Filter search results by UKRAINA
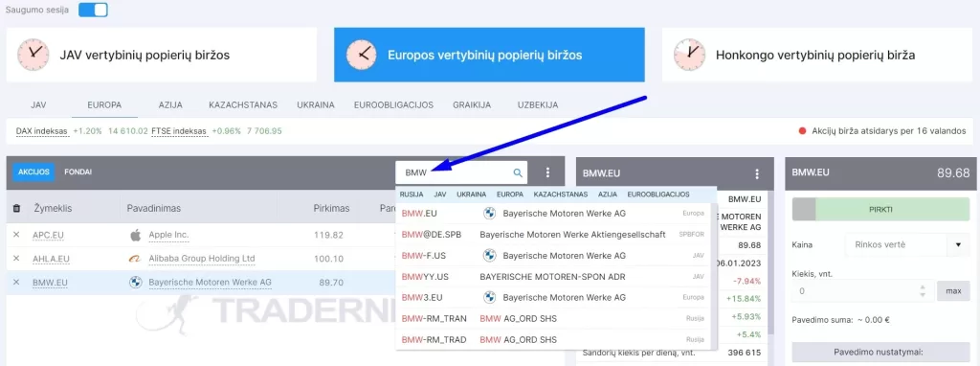The width and height of the screenshot is (980, 366). (x=471, y=194)
